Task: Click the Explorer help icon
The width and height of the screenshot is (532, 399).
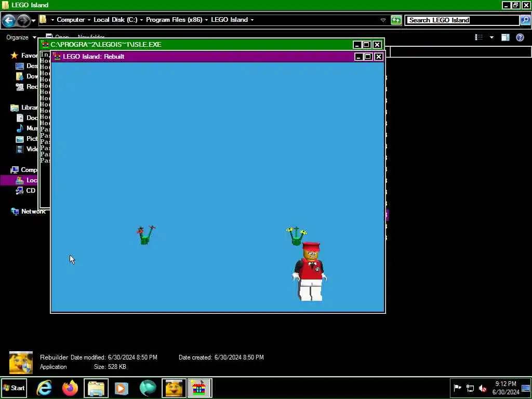Action: 520,37
